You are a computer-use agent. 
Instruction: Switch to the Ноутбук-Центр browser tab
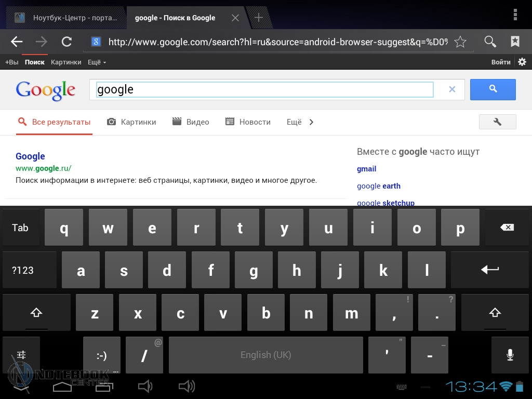click(x=66, y=18)
